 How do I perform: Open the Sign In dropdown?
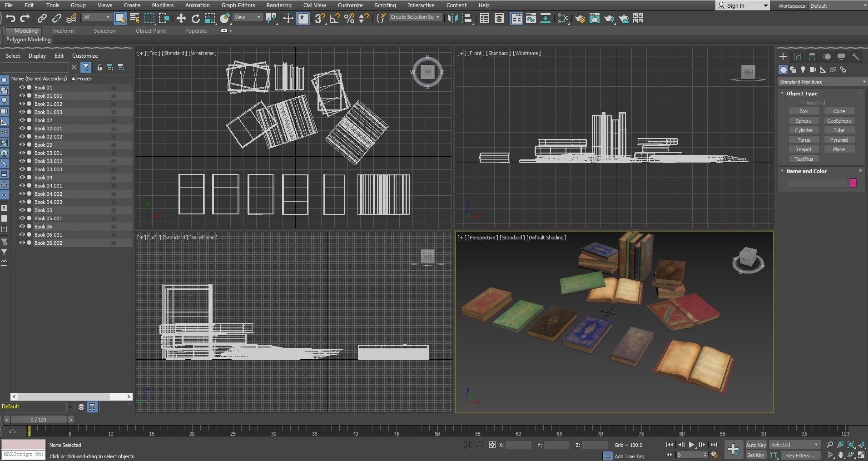[x=742, y=5]
